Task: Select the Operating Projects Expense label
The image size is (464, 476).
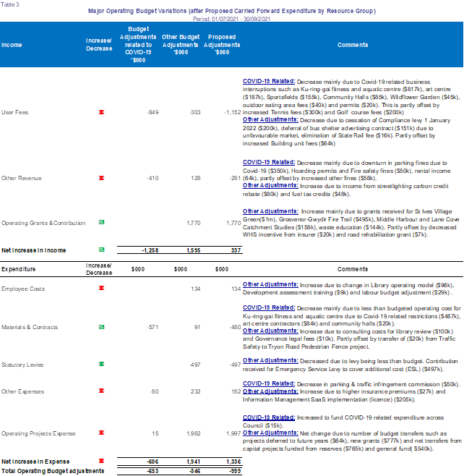Action: pyautogui.click(x=38, y=433)
